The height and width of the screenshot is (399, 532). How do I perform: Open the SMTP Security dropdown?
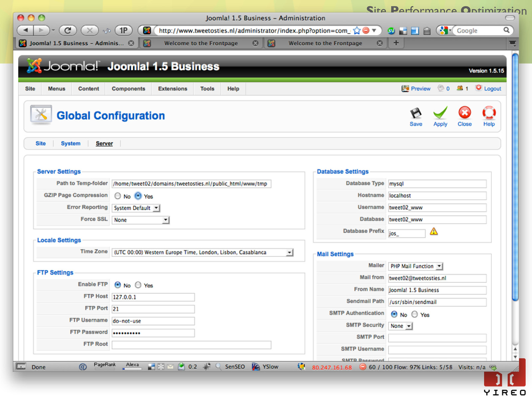[401, 326]
